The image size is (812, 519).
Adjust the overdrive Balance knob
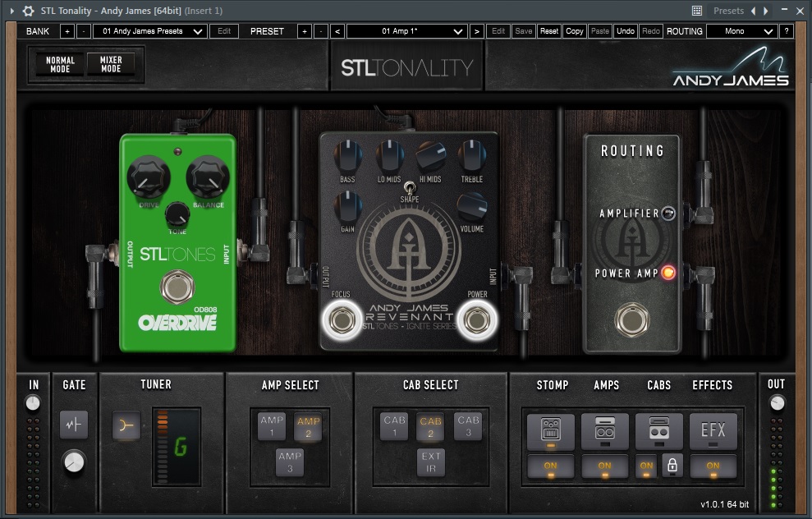208,177
